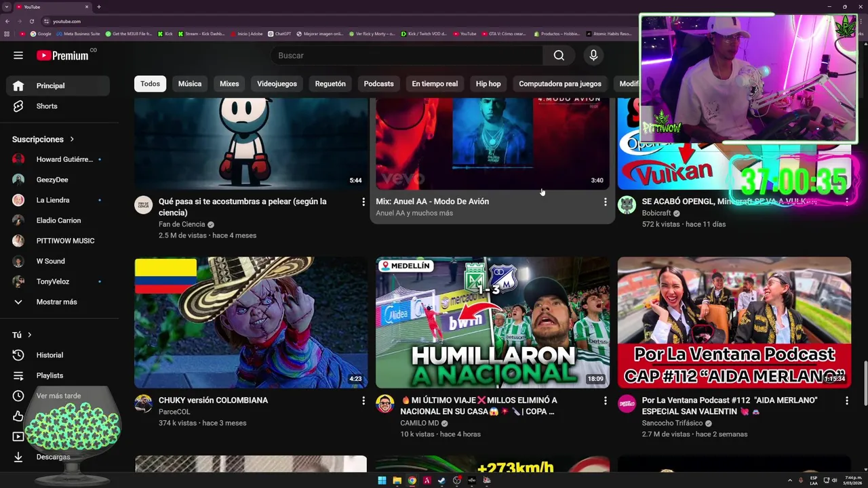Screen dimensions: 868x488
Task: Show hidden system tray icons
Action: click(x=790, y=481)
